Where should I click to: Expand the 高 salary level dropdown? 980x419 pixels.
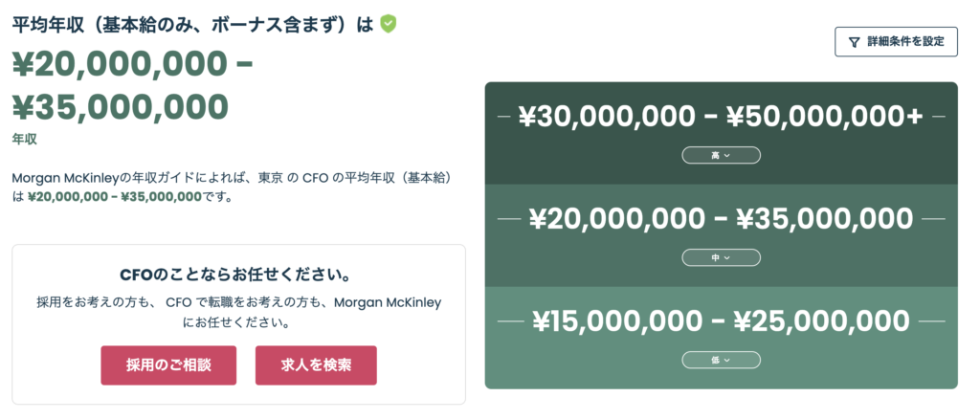tap(721, 155)
